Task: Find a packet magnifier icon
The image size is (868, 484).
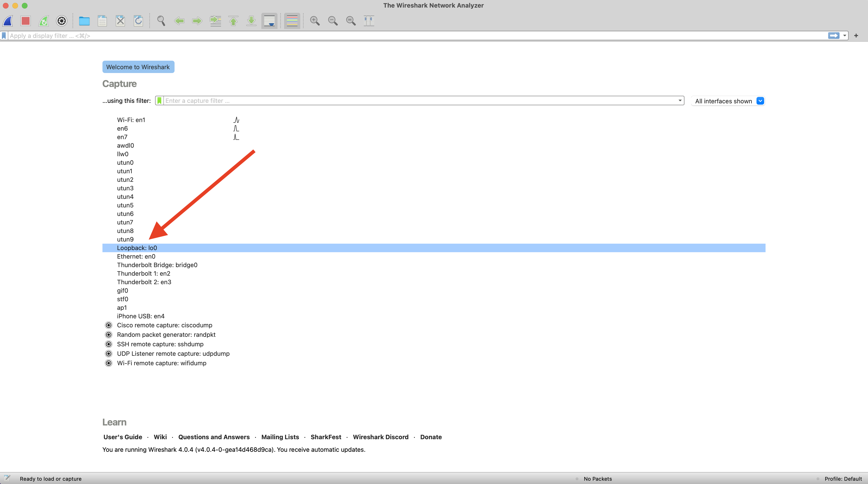Action: (161, 21)
